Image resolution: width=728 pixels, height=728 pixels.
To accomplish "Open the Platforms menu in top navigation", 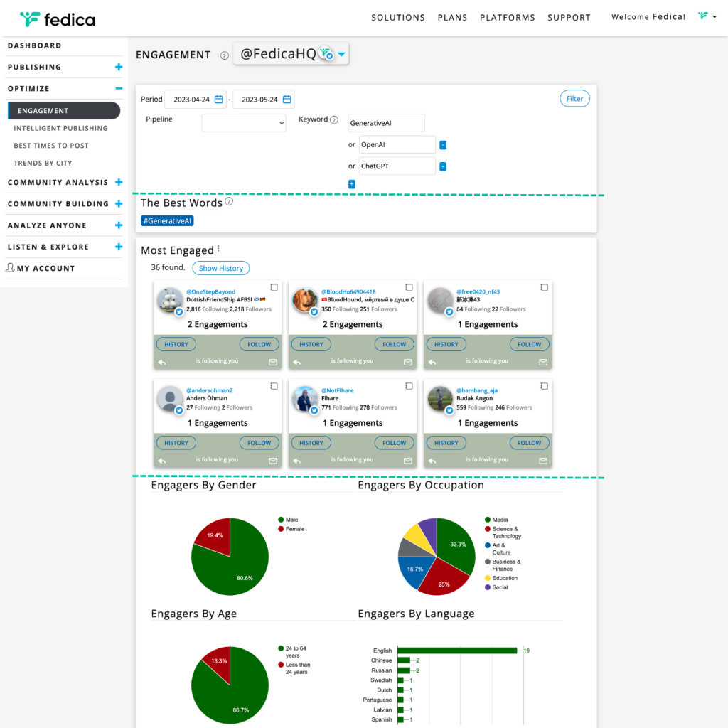I will [507, 18].
